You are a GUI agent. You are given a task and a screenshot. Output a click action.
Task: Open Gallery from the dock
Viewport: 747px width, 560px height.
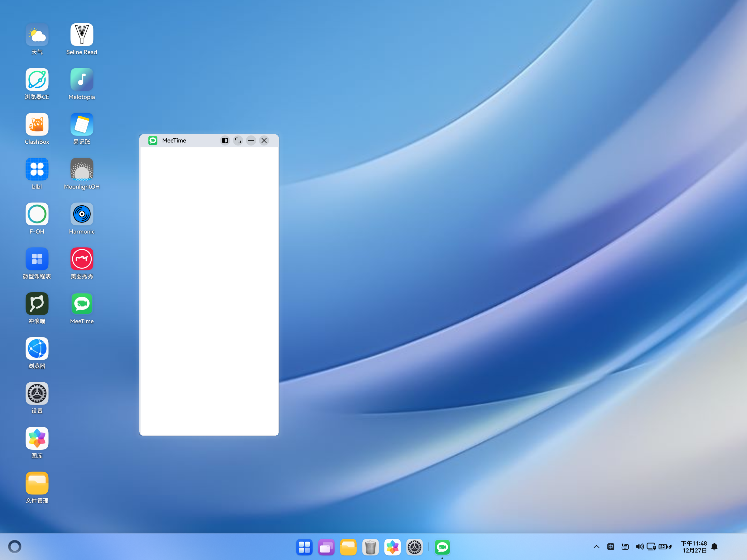pyautogui.click(x=392, y=547)
